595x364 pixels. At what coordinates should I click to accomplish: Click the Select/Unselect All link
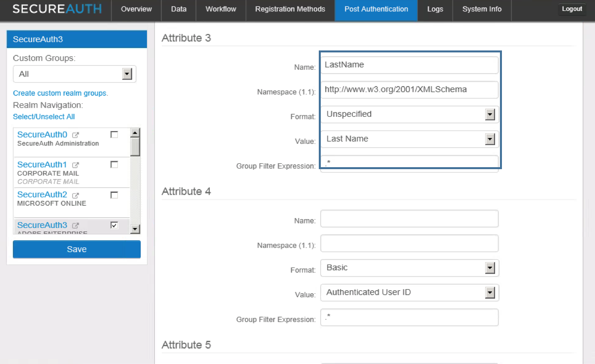44,116
